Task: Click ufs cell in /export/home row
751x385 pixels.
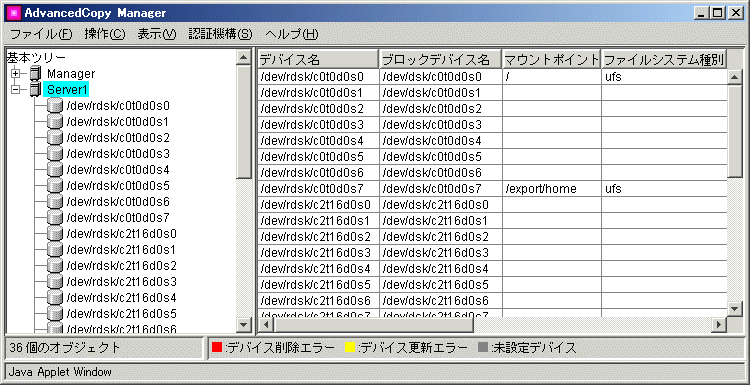Action: 664,189
